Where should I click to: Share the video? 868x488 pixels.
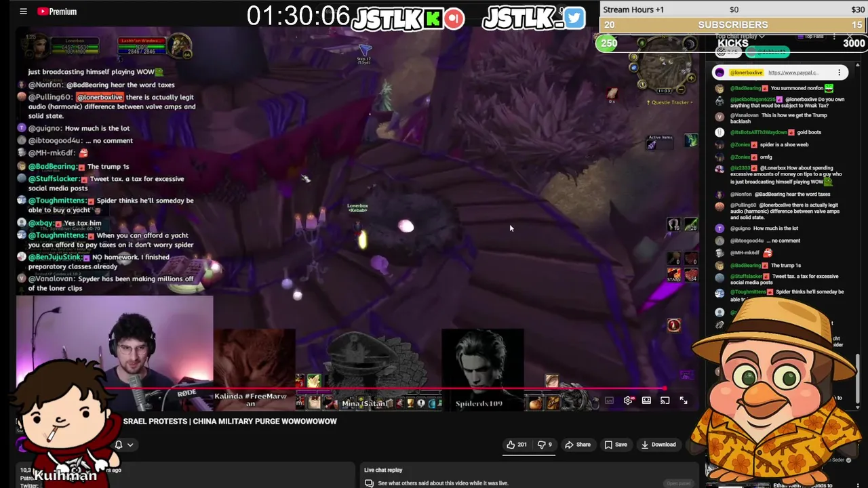click(x=578, y=445)
